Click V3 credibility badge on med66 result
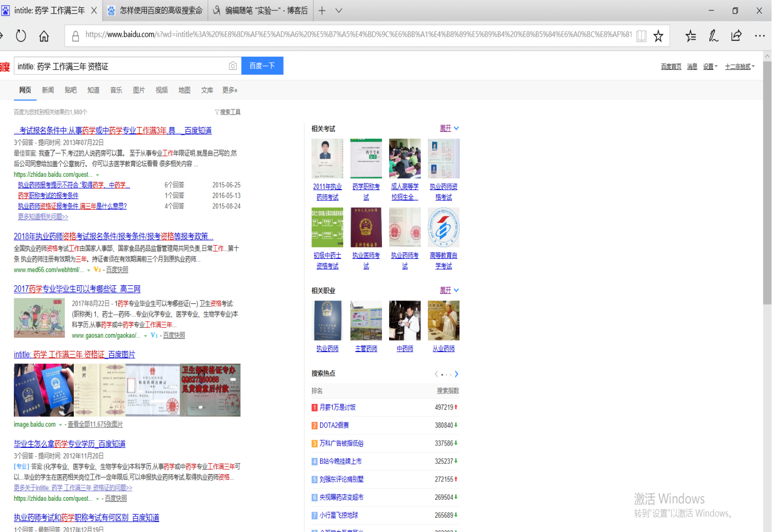Image resolution: width=772 pixels, height=532 pixels. pyautogui.click(x=97, y=270)
